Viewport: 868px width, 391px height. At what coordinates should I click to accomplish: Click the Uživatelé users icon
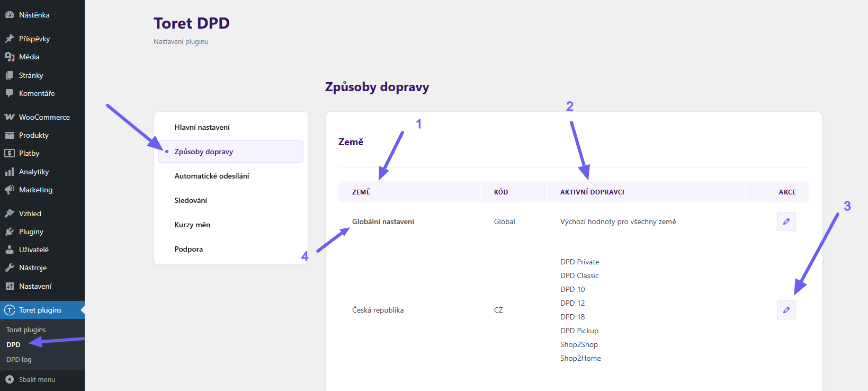[x=10, y=249]
